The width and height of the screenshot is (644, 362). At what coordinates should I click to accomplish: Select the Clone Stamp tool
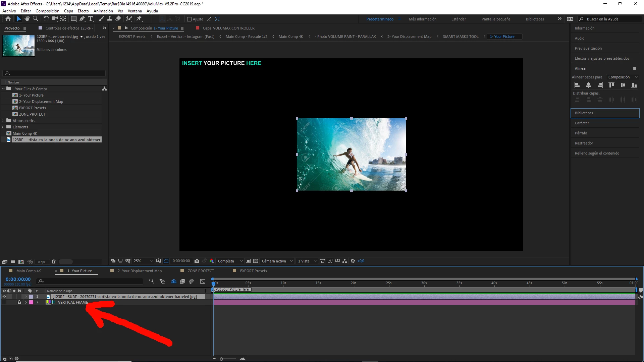(x=109, y=19)
